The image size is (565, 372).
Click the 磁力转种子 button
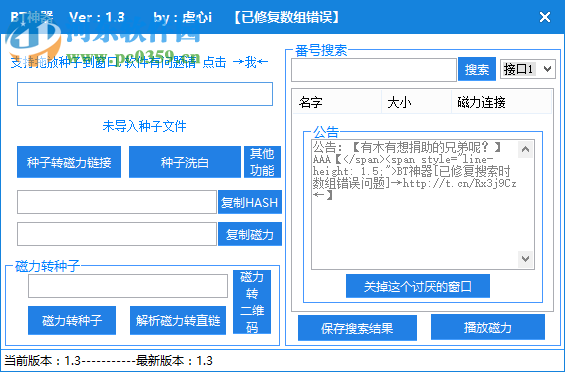coord(72,320)
